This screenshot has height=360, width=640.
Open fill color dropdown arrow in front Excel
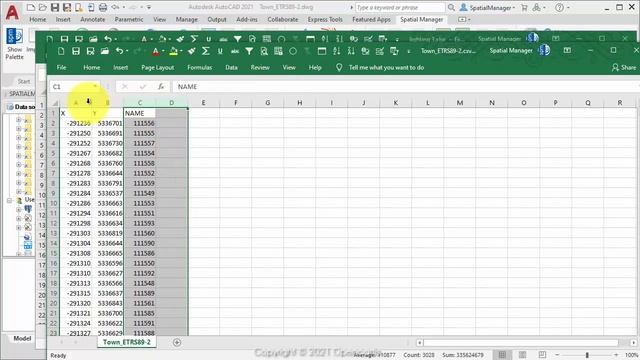point(181,51)
